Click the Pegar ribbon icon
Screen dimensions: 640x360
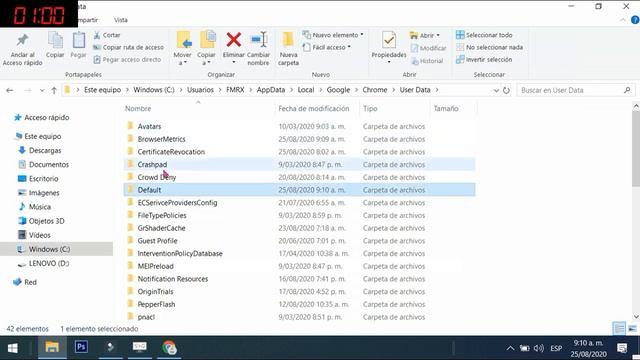point(78,41)
